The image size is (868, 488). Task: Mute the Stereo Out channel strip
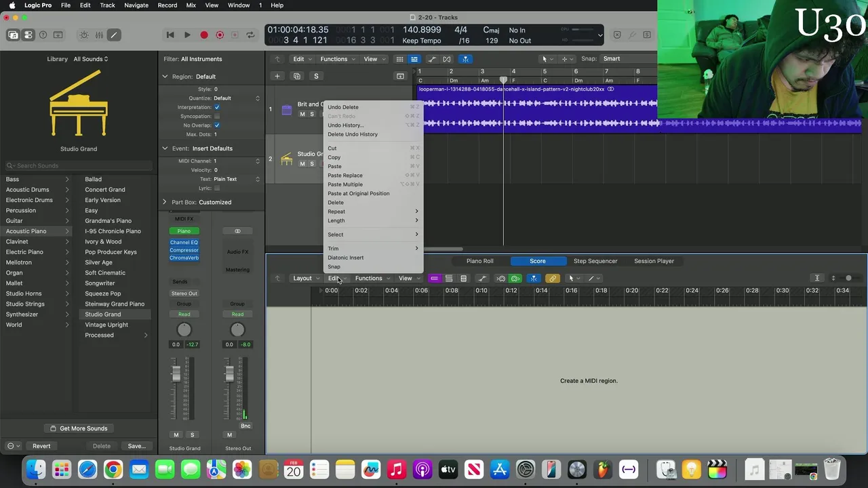point(229,434)
